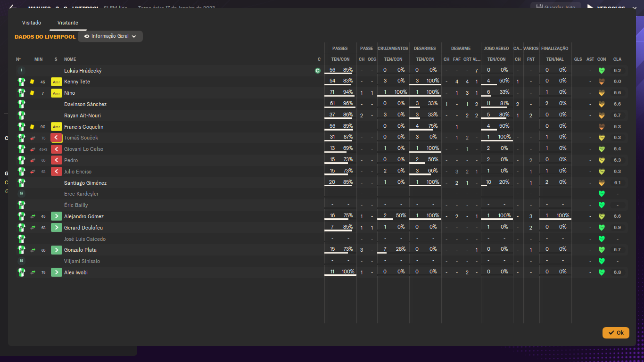Sort by the CRUZAMENTOS column header
The image size is (644, 362).
pyautogui.click(x=393, y=49)
